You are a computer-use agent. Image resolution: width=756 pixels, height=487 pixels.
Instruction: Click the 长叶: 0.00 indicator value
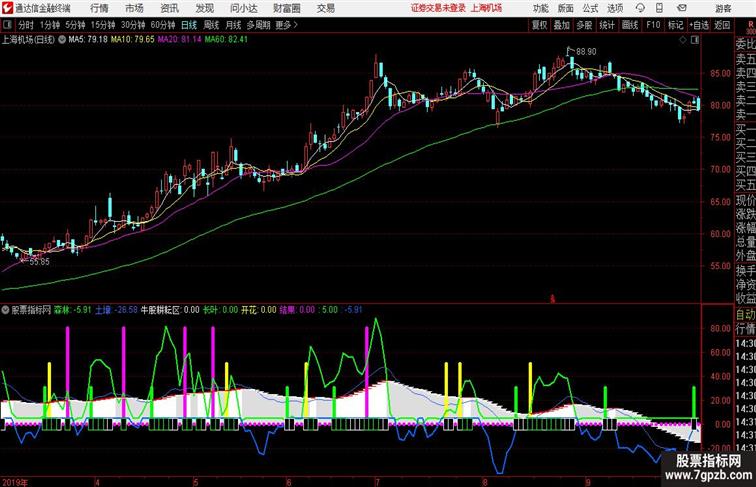tap(220, 310)
